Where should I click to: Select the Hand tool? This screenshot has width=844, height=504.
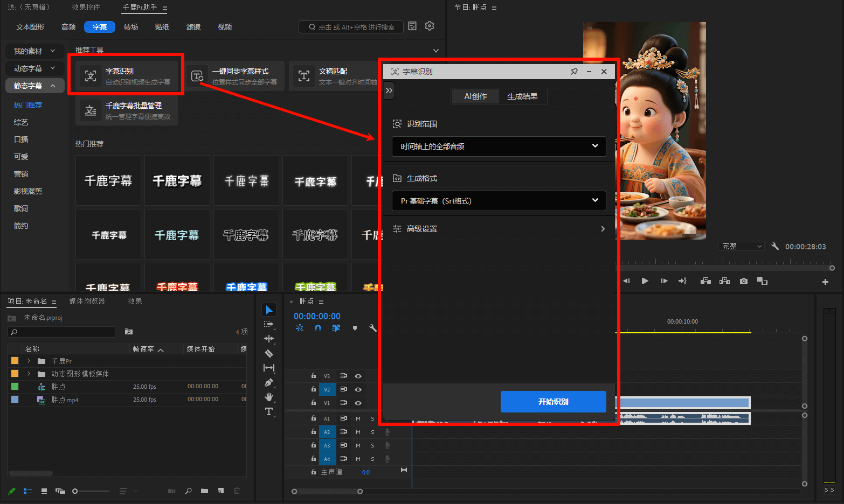269,397
